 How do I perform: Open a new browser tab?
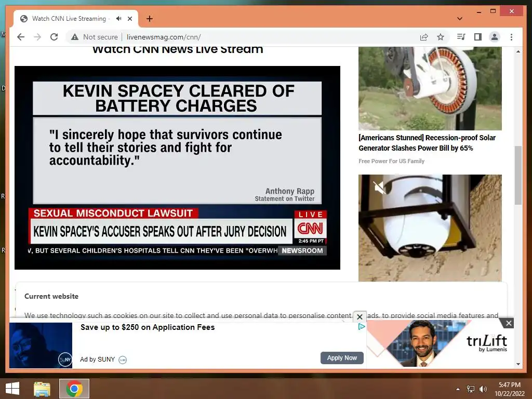[x=149, y=19]
